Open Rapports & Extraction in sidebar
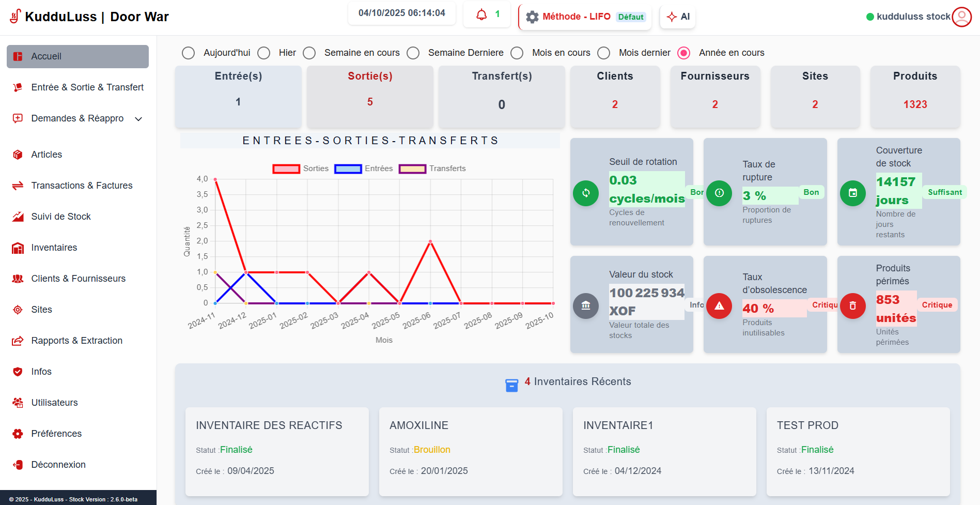 [77, 341]
